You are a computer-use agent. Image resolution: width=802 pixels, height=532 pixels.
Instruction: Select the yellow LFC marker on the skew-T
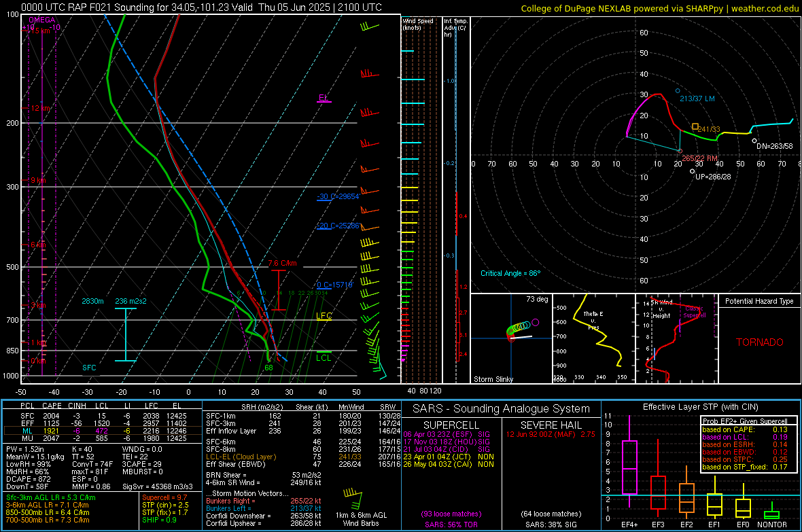pos(324,316)
